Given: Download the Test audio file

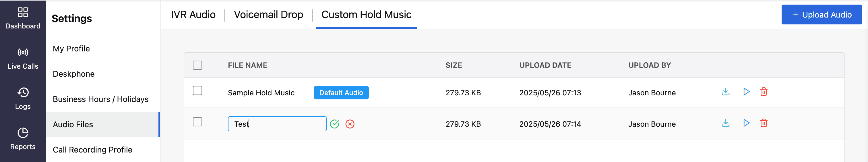Looking at the screenshot, I should click(x=725, y=123).
